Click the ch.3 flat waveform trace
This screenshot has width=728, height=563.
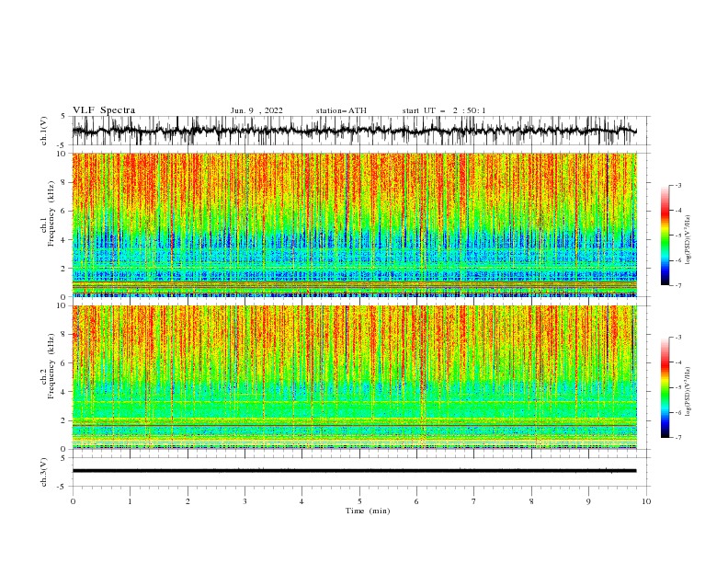pyautogui.click(x=354, y=471)
